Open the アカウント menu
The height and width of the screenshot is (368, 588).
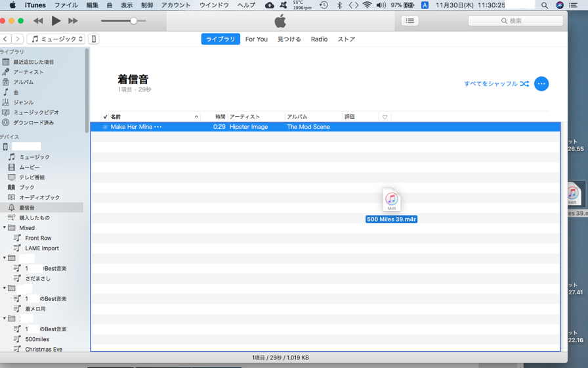pyautogui.click(x=176, y=5)
